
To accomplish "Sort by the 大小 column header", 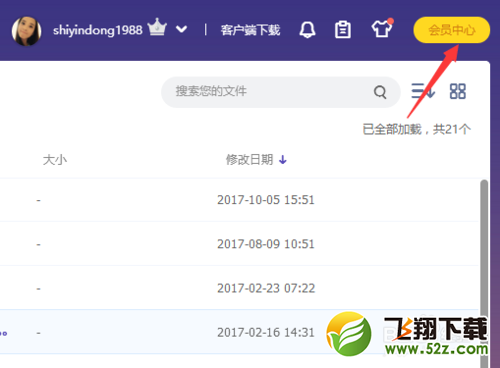I will coord(55,160).
